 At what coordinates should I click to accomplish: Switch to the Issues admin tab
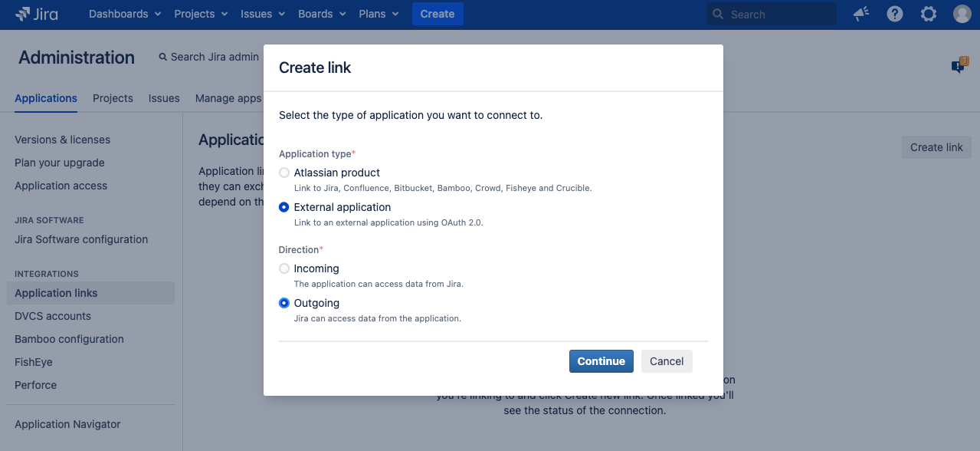tap(164, 98)
